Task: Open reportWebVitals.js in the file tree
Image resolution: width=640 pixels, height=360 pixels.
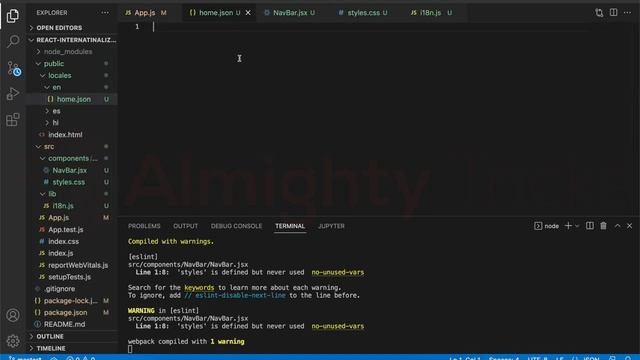Action: [72, 265]
